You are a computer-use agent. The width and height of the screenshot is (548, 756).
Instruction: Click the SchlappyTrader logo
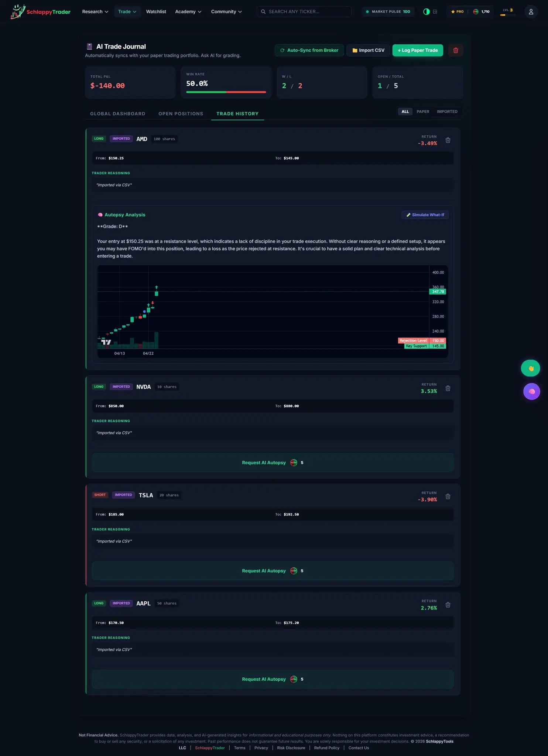(x=41, y=11)
